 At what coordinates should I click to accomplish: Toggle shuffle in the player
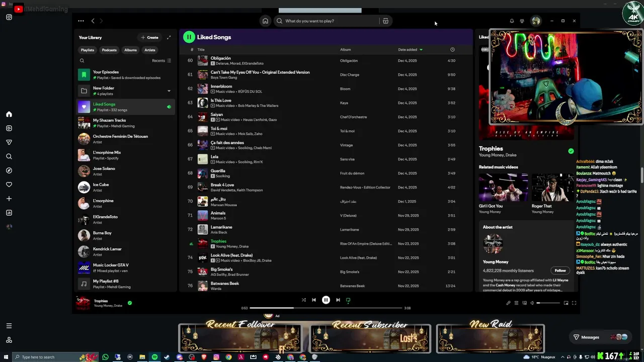click(x=303, y=300)
